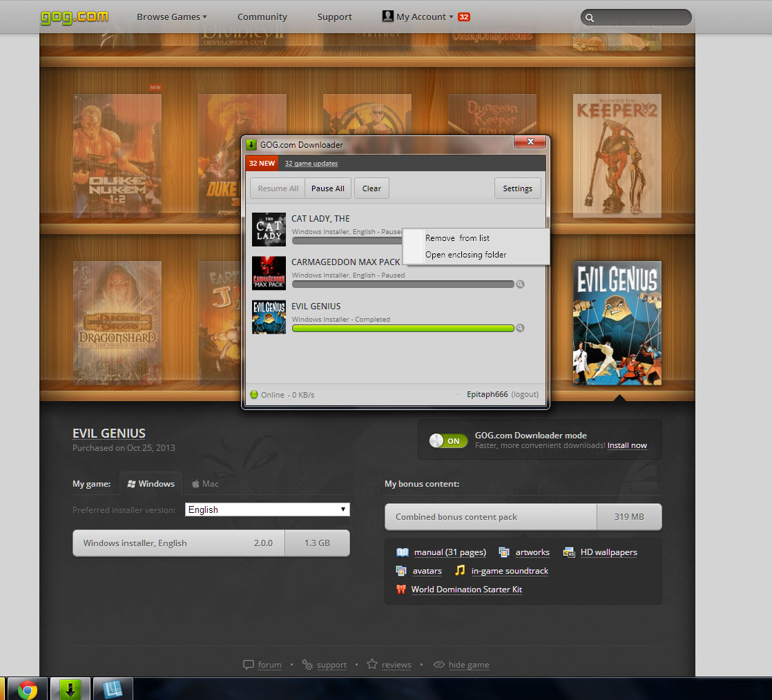The width and height of the screenshot is (772, 700).
Task: Click the Clear button
Action: coord(371,188)
